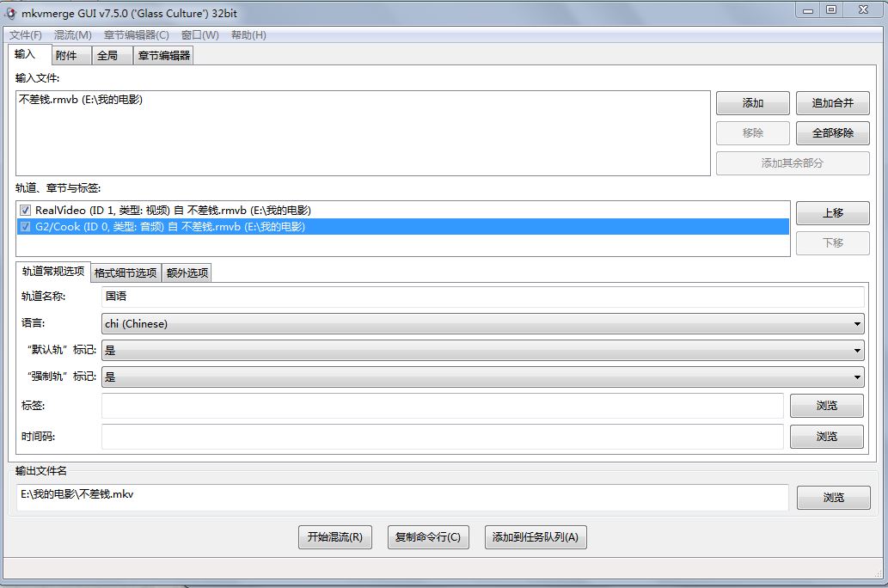Screen dimensions: 888x588
Task: Close the mkvmerge GUI window
Action: coord(863,9)
